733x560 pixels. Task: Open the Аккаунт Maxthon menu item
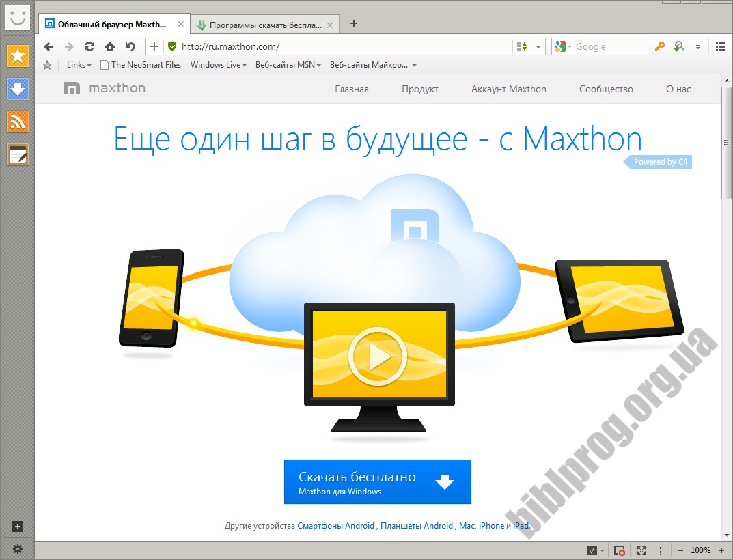pos(509,89)
